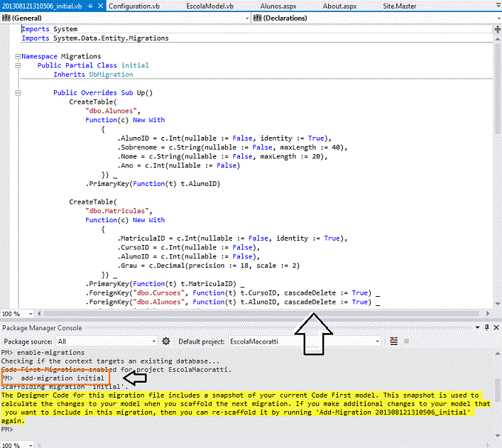Click the 'PM> enable-migrations' console line
Screen dimensions: 502x448
point(43,353)
